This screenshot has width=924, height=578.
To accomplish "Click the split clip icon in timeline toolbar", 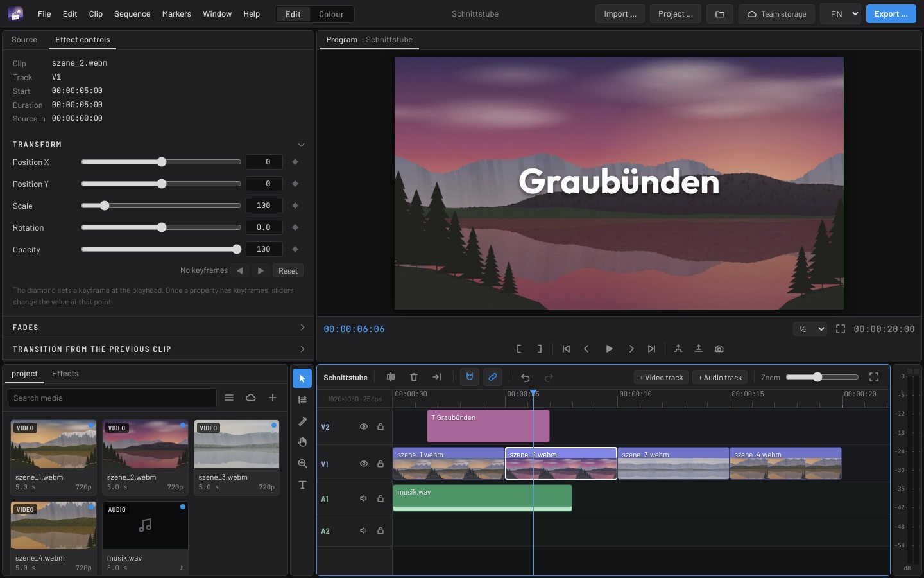I will 391,378.
